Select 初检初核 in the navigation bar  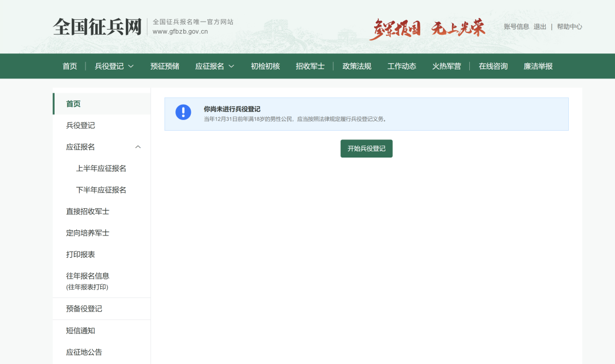[265, 66]
